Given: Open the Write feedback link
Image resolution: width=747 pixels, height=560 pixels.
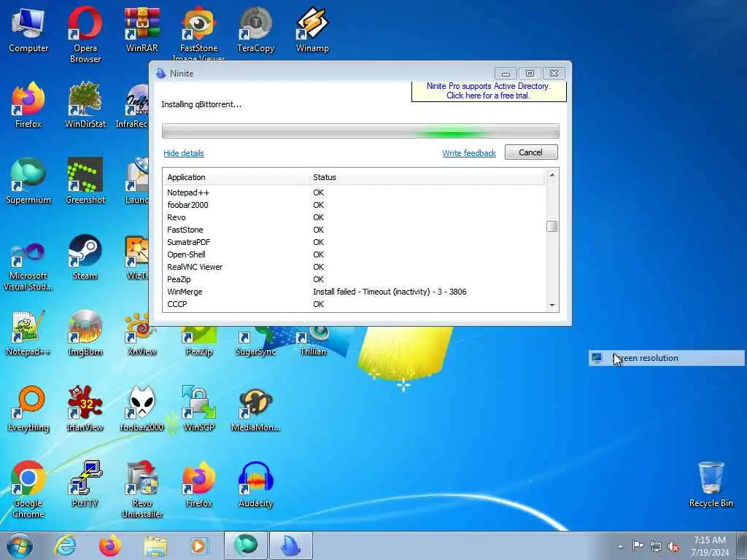Looking at the screenshot, I should click(x=469, y=153).
